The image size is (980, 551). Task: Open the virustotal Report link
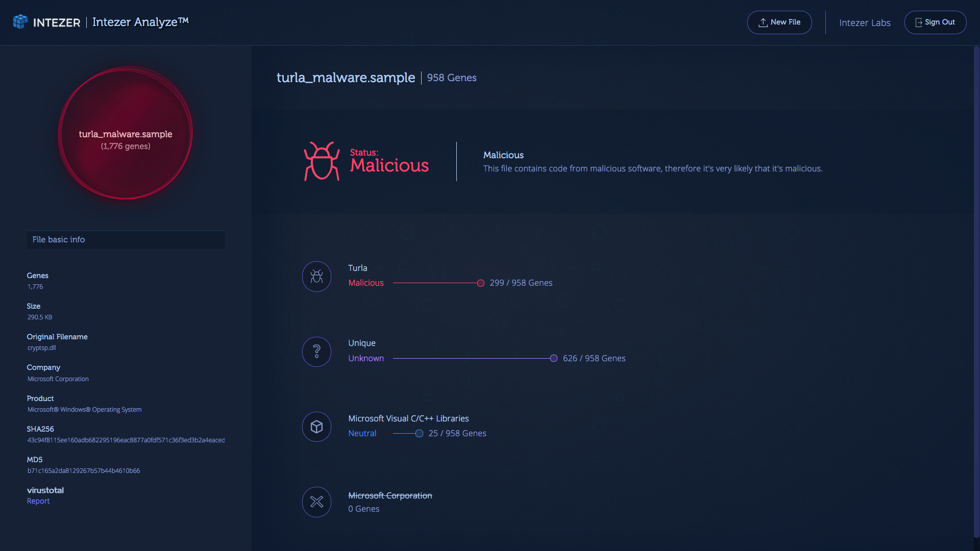coord(38,501)
